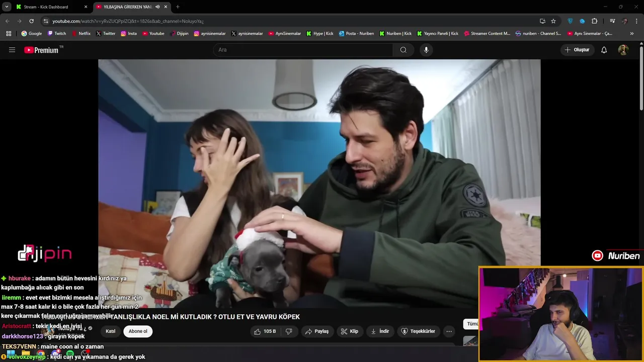Reload the current page
The height and width of the screenshot is (362, 644).
coord(31,21)
